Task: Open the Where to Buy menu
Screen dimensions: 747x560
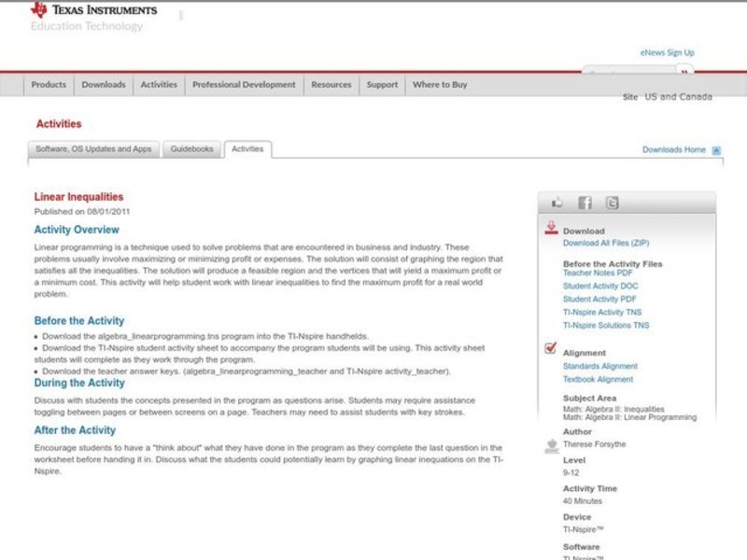Action: point(440,85)
